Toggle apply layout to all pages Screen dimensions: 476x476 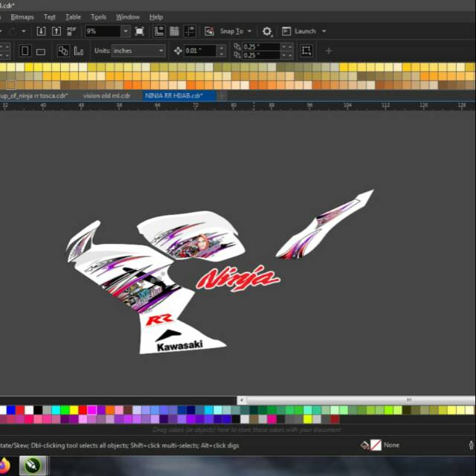[x=62, y=51]
